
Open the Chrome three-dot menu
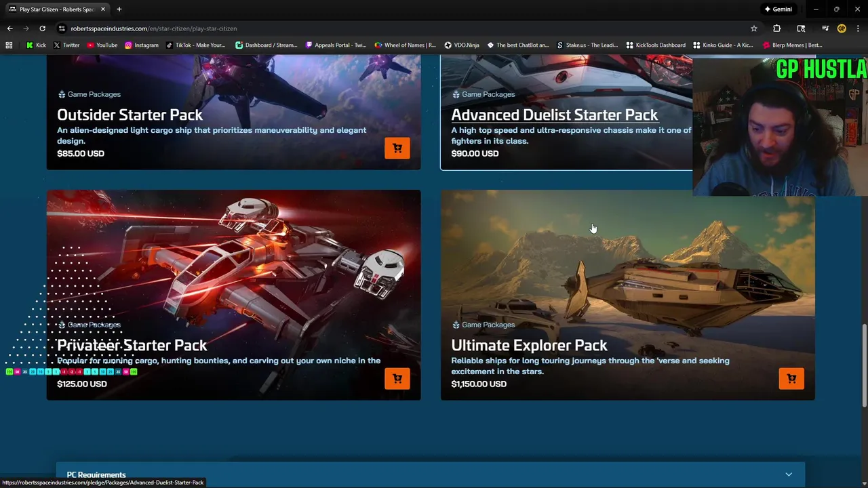pyautogui.click(x=858, y=28)
